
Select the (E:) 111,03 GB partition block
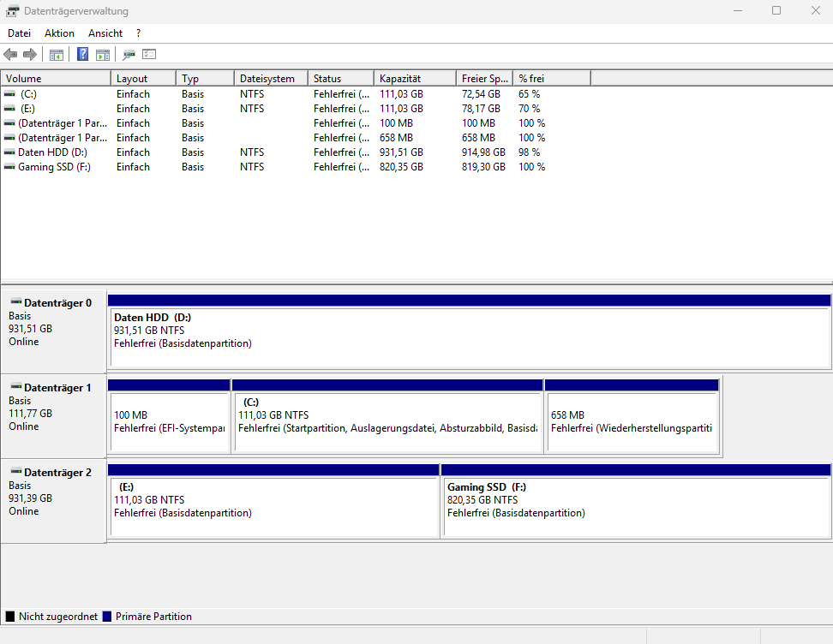click(x=273, y=501)
